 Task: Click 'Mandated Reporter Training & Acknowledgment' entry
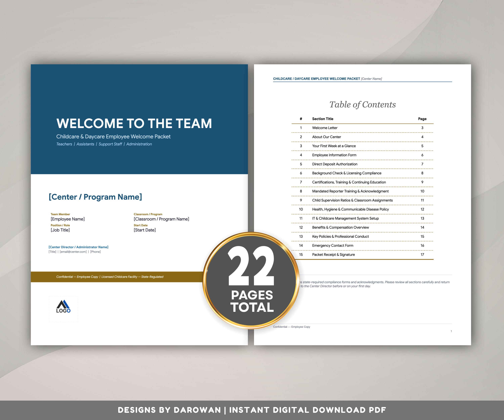click(x=350, y=191)
